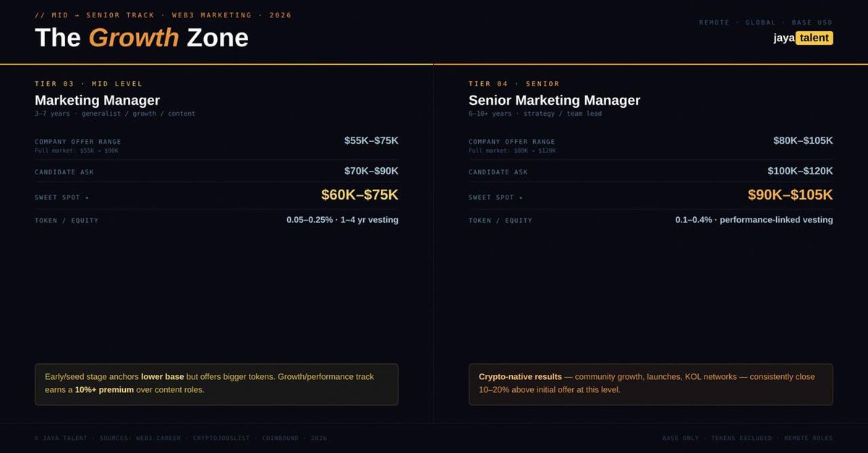Click the jaya talent logo
The width and height of the screenshot is (868, 453).
[803, 38]
